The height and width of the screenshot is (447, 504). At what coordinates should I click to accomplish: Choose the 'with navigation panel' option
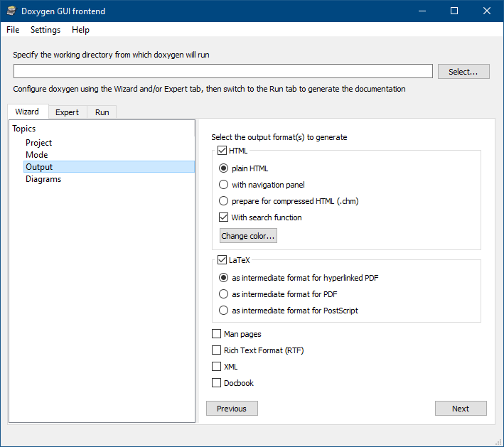pyautogui.click(x=224, y=185)
